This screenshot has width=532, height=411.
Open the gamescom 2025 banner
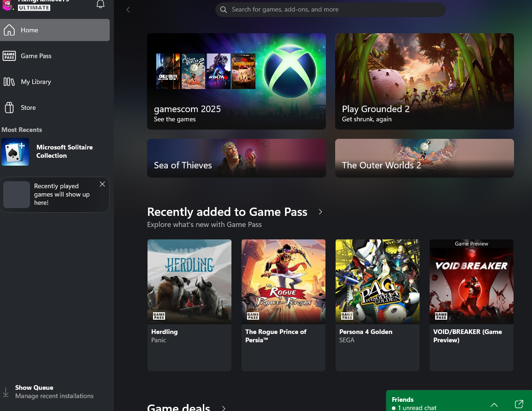click(x=236, y=81)
